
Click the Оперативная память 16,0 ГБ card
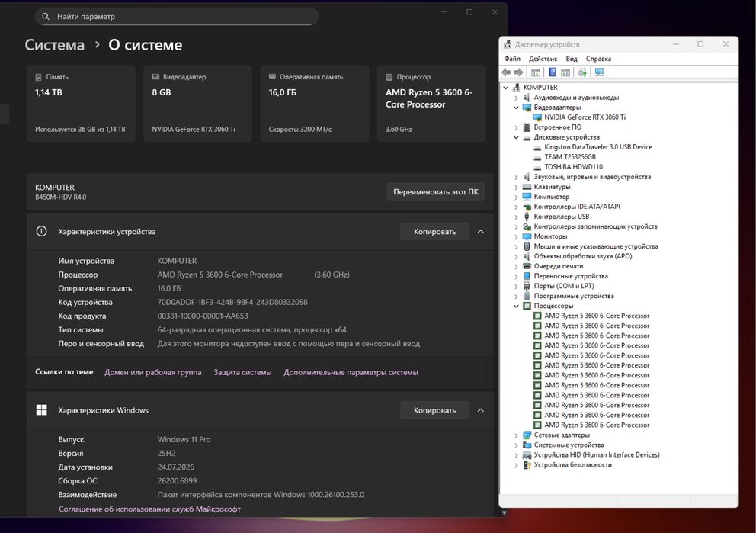click(x=314, y=103)
